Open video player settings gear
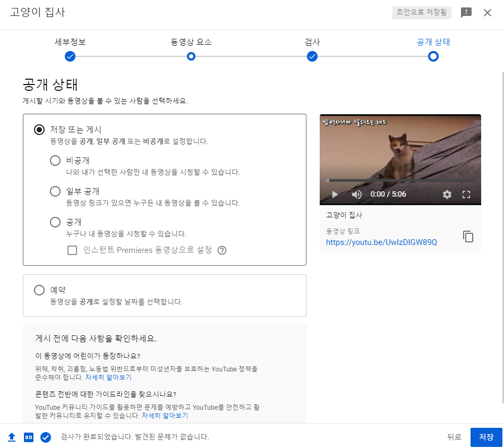The width and height of the screenshot is (504, 448). click(x=447, y=195)
